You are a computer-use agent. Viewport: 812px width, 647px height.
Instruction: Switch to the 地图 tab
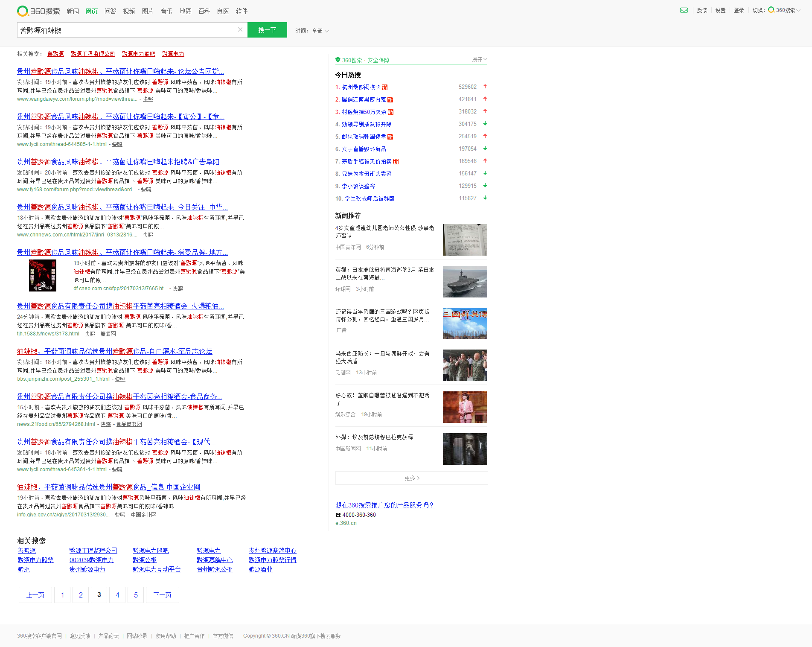(x=185, y=11)
